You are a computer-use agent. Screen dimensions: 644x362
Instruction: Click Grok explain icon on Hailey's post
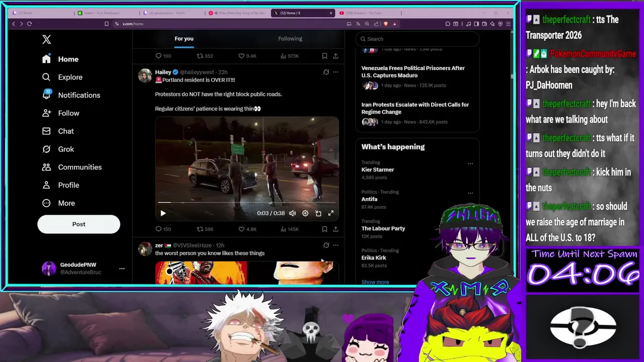(x=326, y=72)
